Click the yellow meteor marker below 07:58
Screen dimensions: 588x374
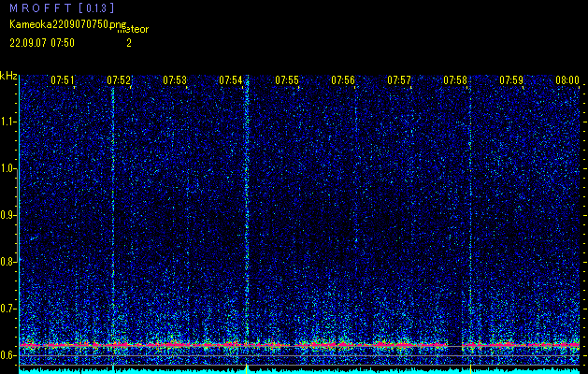[x=470, y=368]
